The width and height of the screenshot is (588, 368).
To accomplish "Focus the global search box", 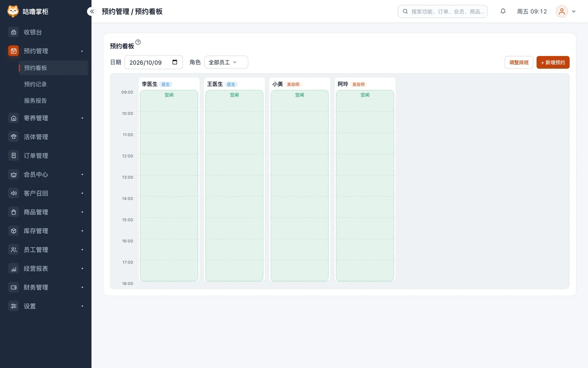I will coord(443,11).
